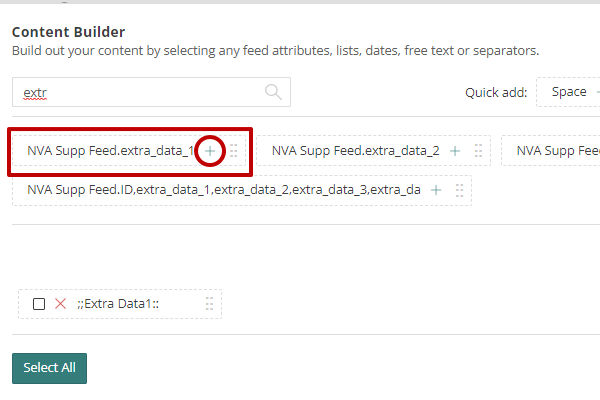Click the drag handle on extra_data_2 chip
The width and height of the screenshot is (600, 400).
(x=478, y=151)
